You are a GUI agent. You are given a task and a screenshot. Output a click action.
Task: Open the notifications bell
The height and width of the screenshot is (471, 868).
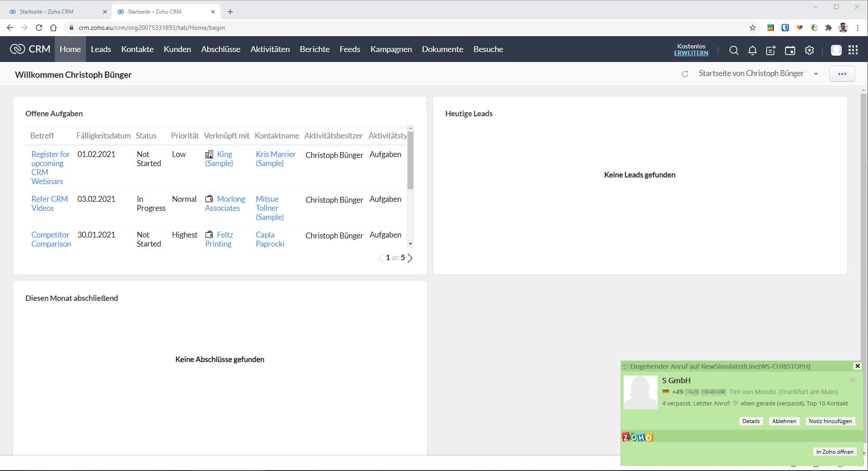(752, 50)
